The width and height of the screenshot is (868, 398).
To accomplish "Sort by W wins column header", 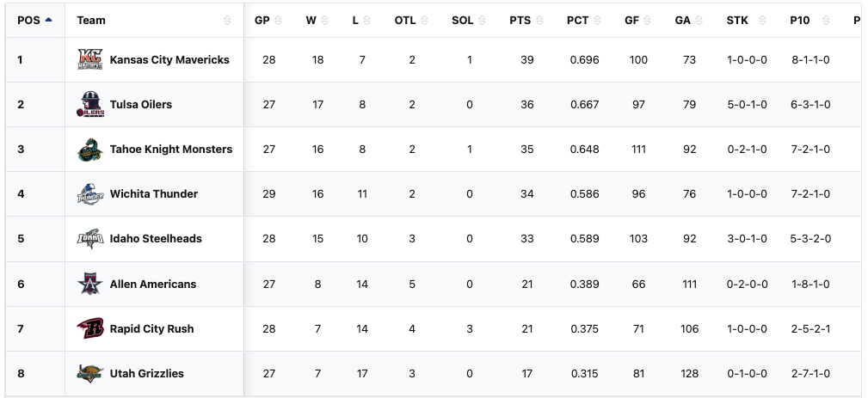I will coord(311,20).
